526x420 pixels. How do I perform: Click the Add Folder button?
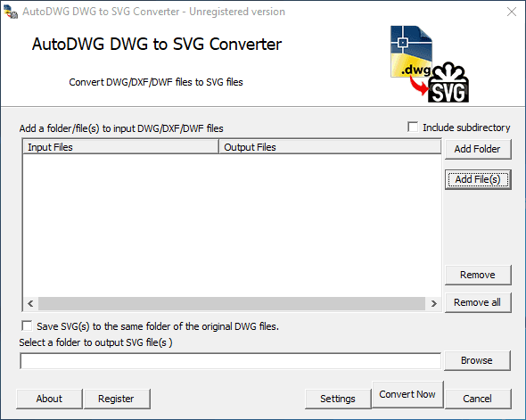click(x=478, y=149)
